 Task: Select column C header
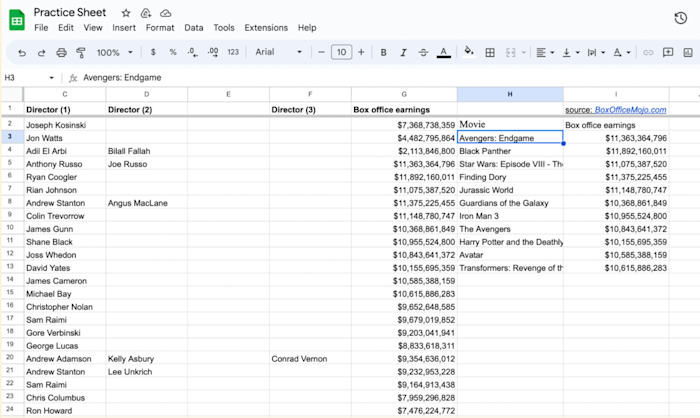tap(65, 94)
